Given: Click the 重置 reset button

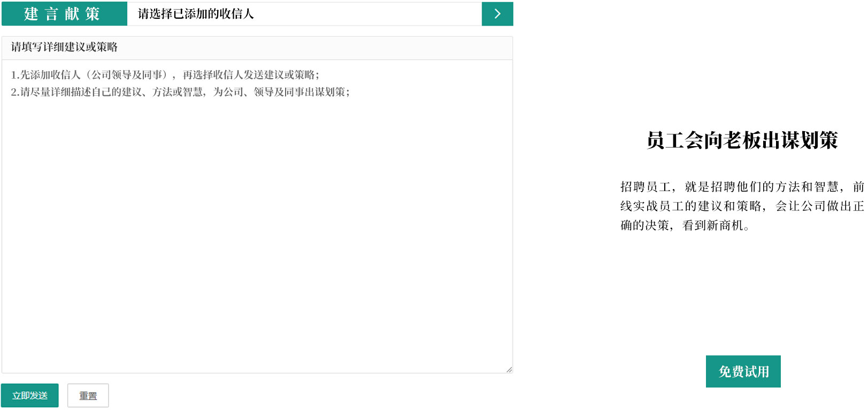Looking at the screenshot, I should pyautogui.click(x=88, y=396).
